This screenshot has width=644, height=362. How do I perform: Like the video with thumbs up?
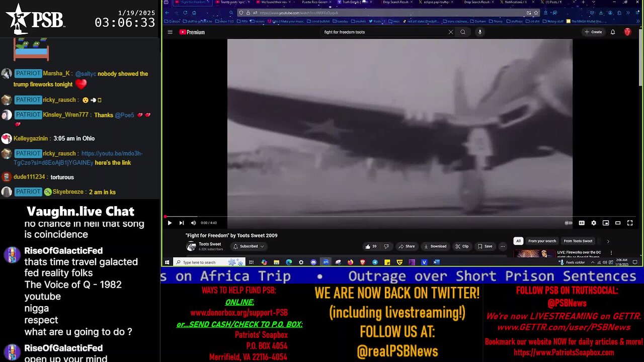(x=371, y=246)
